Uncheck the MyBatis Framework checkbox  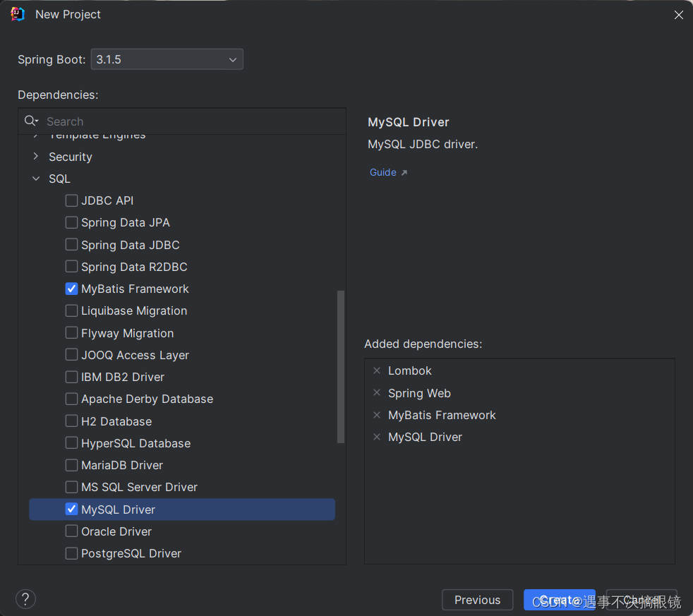pos(71,289)
